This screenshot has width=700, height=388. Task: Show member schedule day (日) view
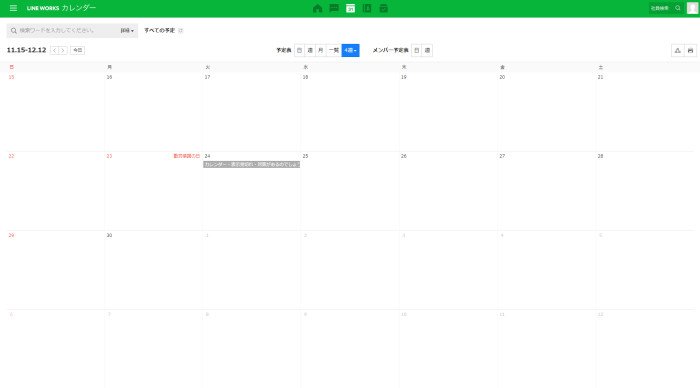[x=417, y=50]
